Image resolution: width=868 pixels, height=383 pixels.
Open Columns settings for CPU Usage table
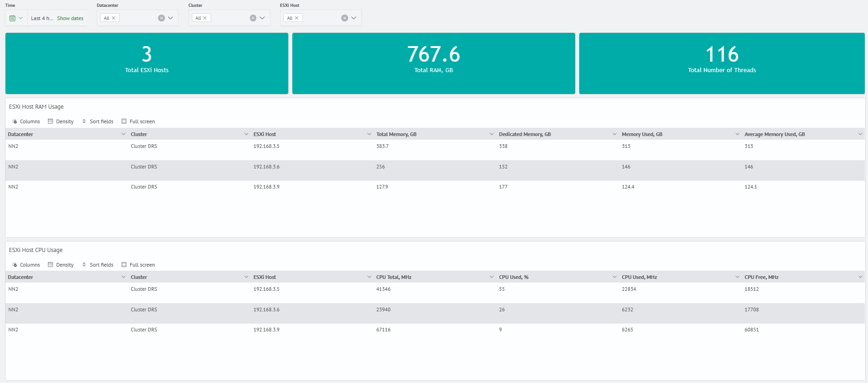pos(26,265)
